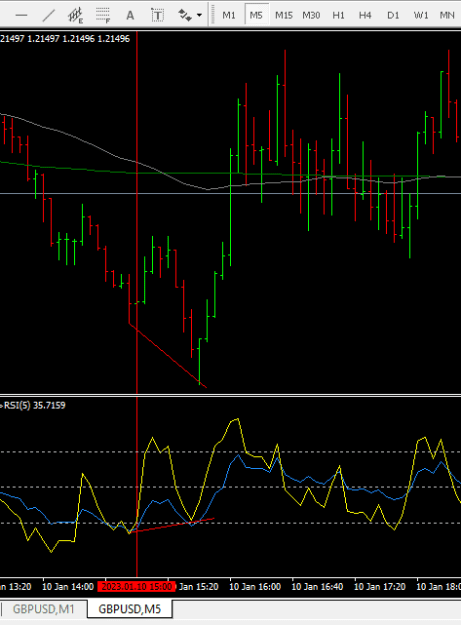461x625 pixels.
Task: Select the red trendline under price lows
Action: pyautogui.click(x=167, y=356)
